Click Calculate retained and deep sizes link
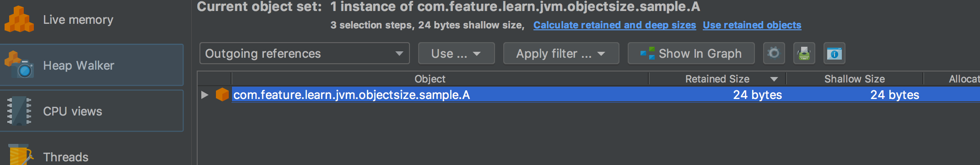The image size is (980, 165). pos(614,25)
